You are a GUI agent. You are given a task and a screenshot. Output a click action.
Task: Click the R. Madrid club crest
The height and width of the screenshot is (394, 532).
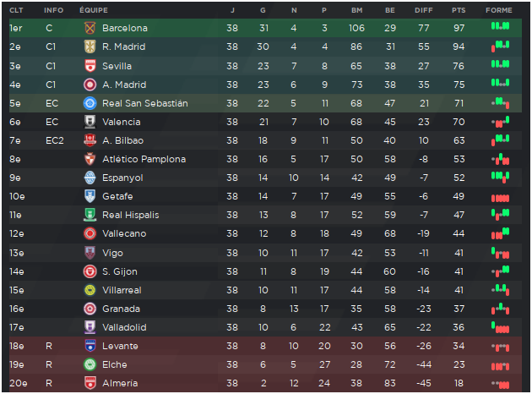point(90,47)
